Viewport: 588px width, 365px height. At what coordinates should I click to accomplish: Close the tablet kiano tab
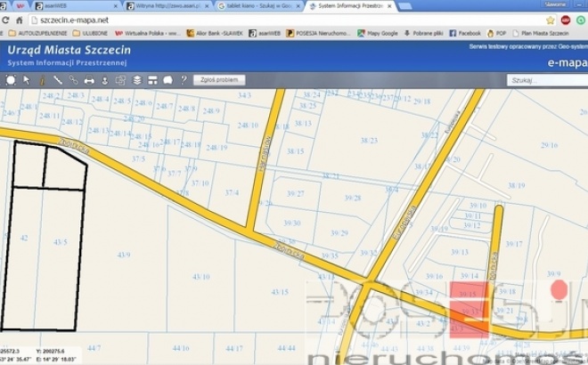(x=298, y=6)
